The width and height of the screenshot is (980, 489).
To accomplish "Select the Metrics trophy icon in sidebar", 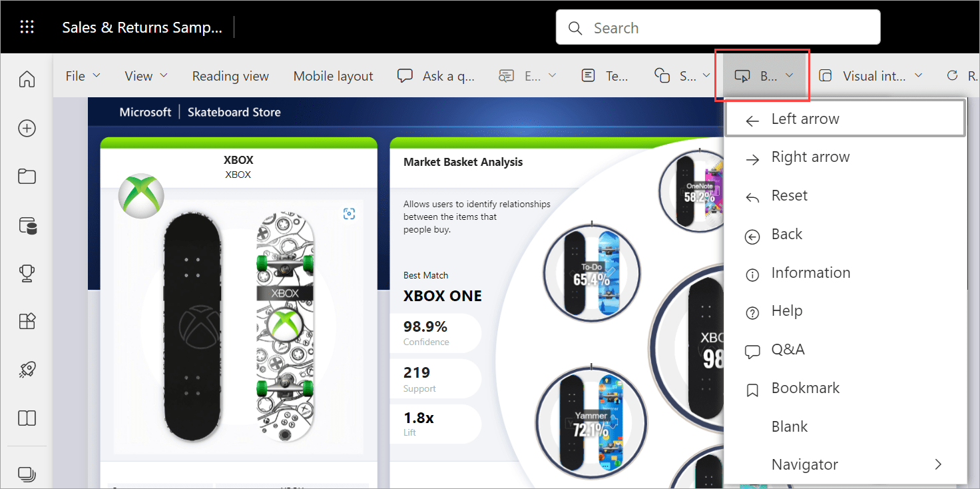I will click(x=27, y=273).
